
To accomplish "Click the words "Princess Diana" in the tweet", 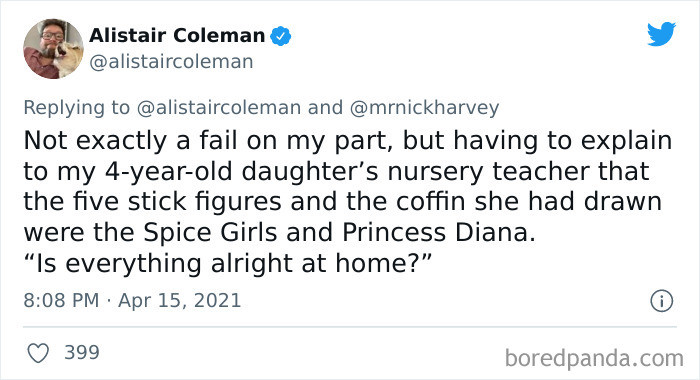I will pos(439,232).
